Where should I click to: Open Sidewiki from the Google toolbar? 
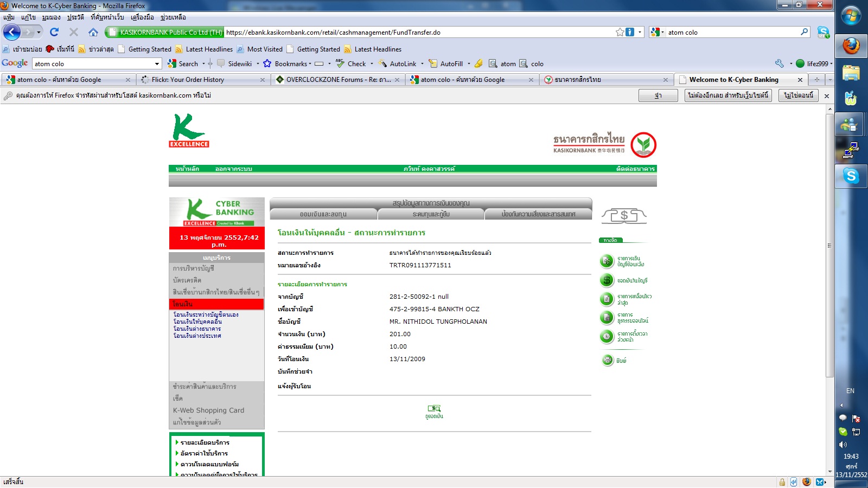pyautogui.click(x=235, y=63)
